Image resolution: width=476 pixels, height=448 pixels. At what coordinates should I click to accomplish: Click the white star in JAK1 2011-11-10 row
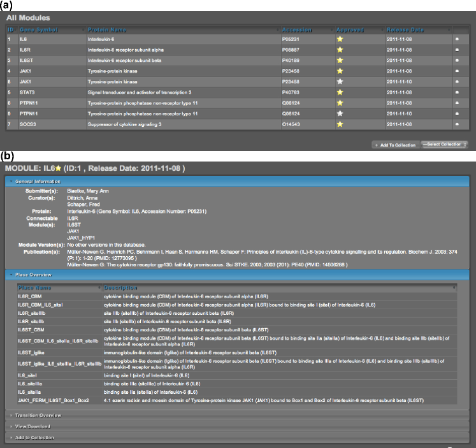[x=340, y=82]
